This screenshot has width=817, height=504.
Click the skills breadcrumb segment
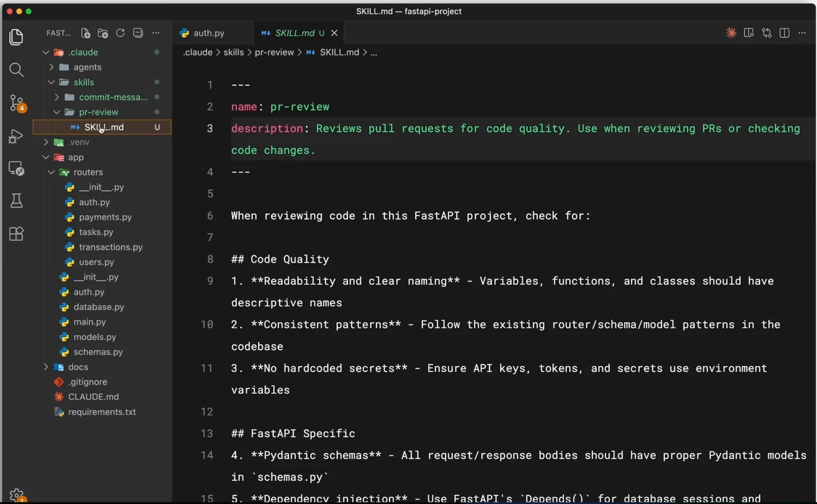pyautogui.click(x=233, y=53)
